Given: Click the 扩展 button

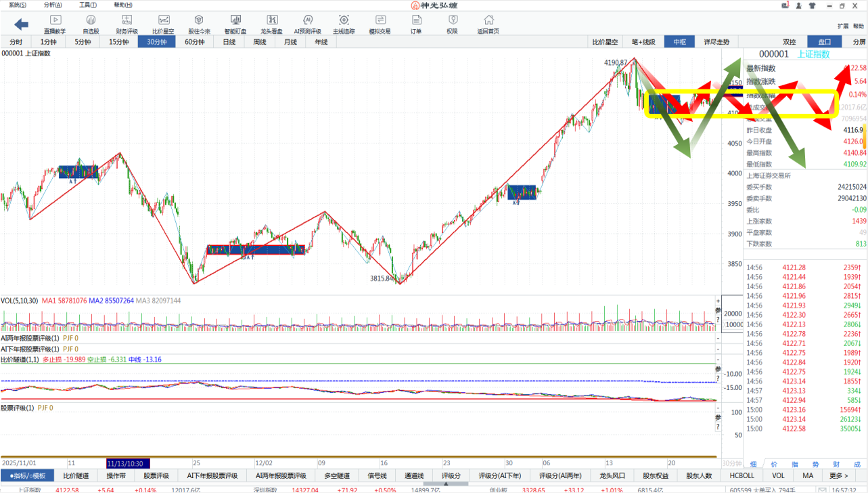Looking at the screenshot, I should point(843,26).
